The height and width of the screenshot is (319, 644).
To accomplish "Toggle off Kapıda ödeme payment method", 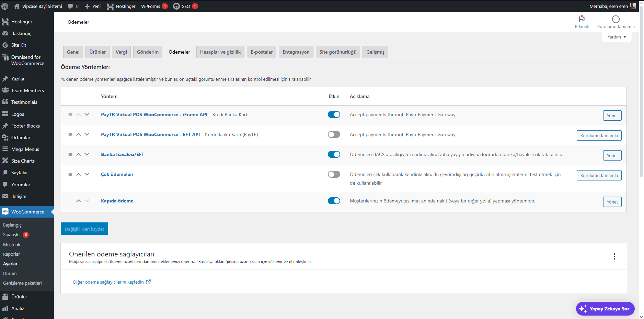I will [334, 201].
